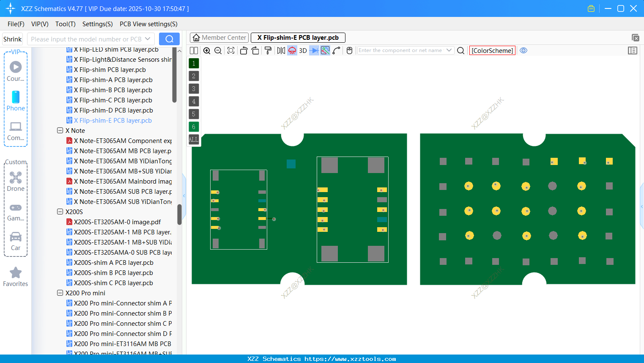The image size is (644, 363).
Task: Toggle the split-screen view icon
Action: (x=193, y=50)
